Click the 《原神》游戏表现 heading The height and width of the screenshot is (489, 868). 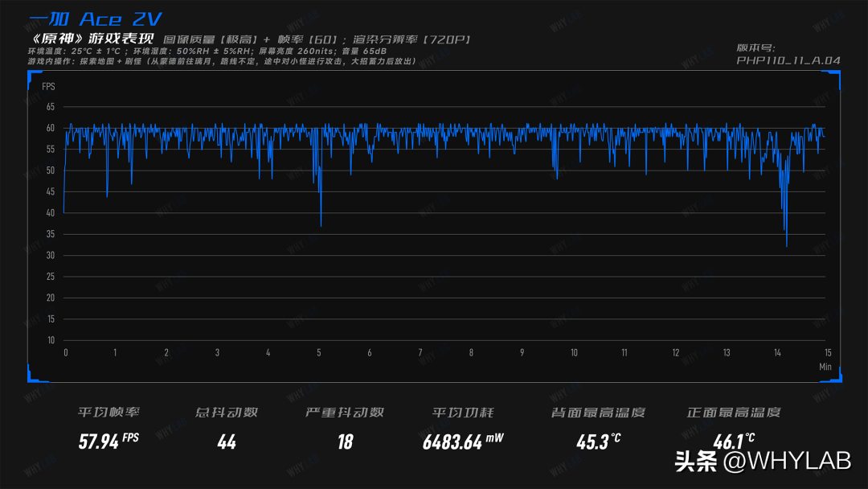click(91, 39)
